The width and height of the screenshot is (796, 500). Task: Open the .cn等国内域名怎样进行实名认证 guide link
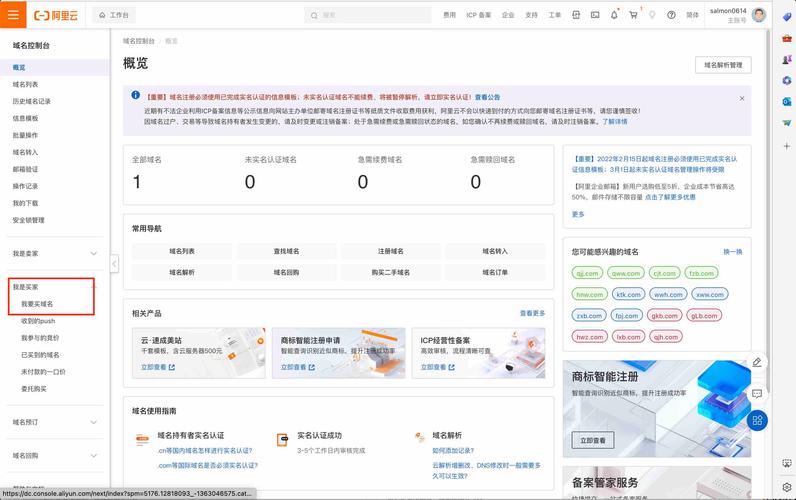(205, 450)
